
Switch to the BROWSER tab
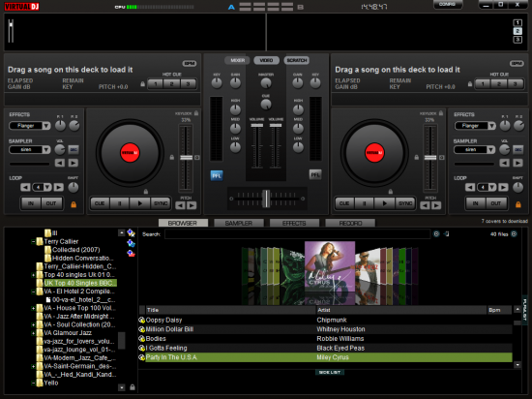183,223
